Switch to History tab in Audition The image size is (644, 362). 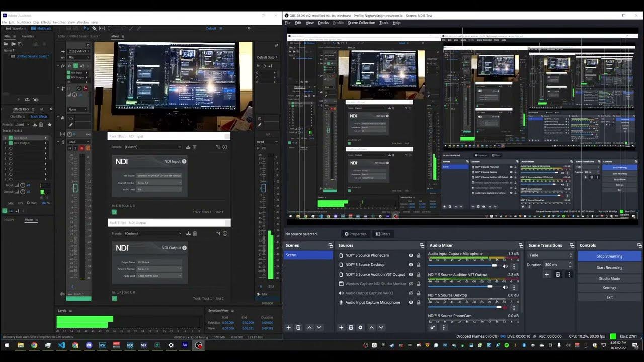pos(9,220)
